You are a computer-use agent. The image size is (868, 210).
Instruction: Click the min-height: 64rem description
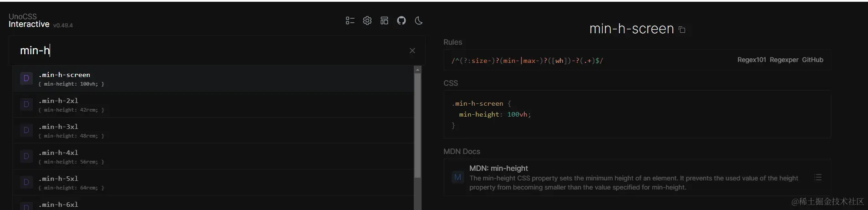[x=71, y=188]
